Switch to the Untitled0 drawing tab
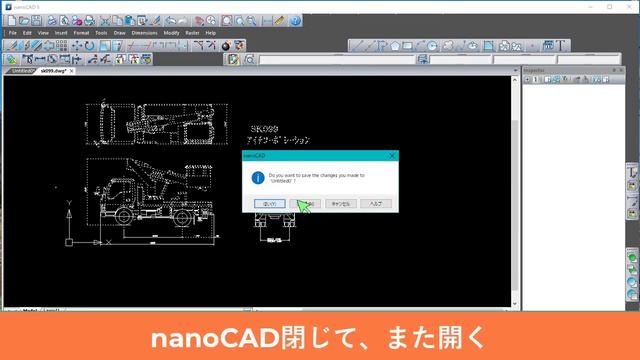Viewport: 640px width, 360px height. coord(22,71)
